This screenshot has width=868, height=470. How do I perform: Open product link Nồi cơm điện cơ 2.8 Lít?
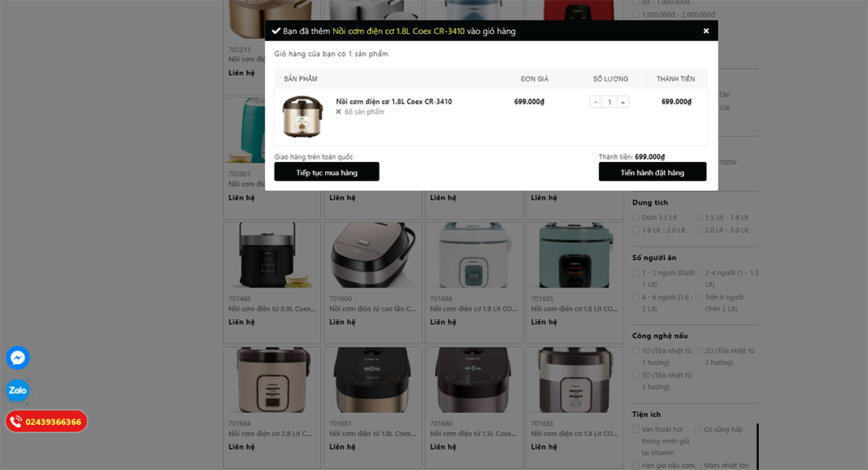pyautogui.click(x=270, y=434)
